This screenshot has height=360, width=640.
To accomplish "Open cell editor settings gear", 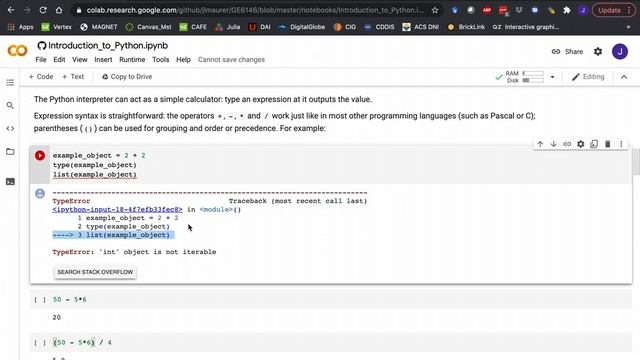I will tap(581, 144).
